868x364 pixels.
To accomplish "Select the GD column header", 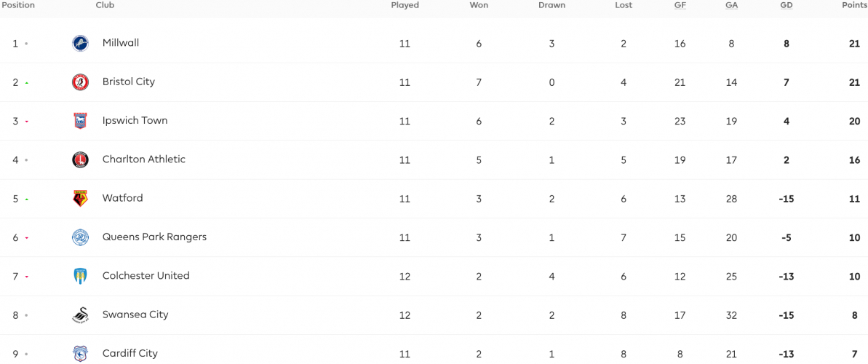I will [786, 5].
